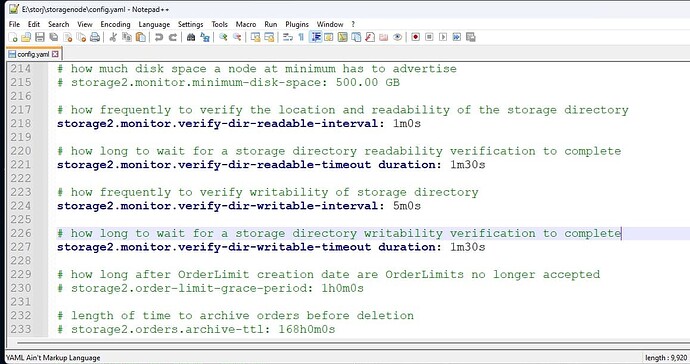690x364 pixels.
Task: Open the File menu
Action: pyautogui.click(x=15, y=24)
